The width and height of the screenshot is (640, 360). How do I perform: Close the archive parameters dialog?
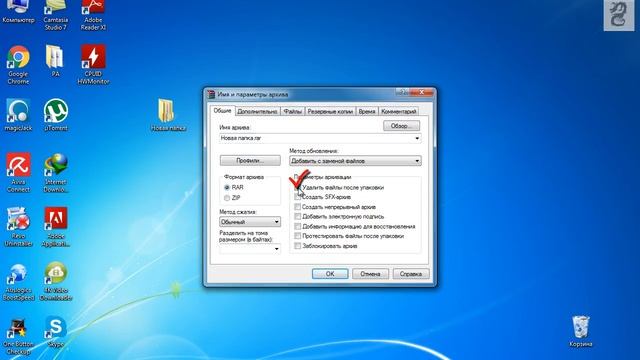coord(422,92)
